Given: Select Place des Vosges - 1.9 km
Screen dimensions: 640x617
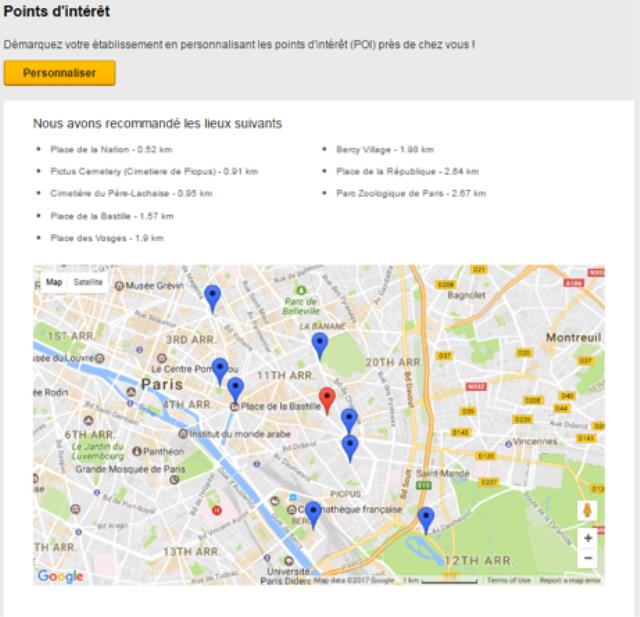Looking at the screenshot, I should (x=107, y=238).
